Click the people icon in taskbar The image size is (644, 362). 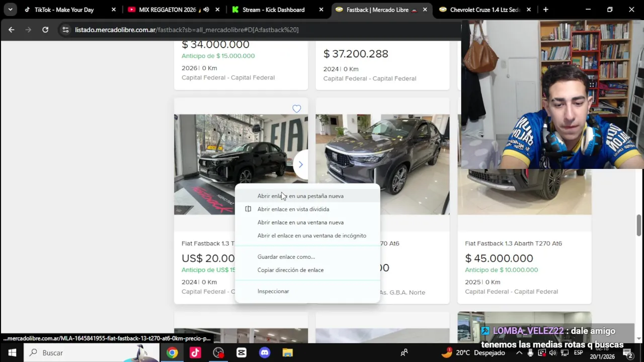[404, 353]
